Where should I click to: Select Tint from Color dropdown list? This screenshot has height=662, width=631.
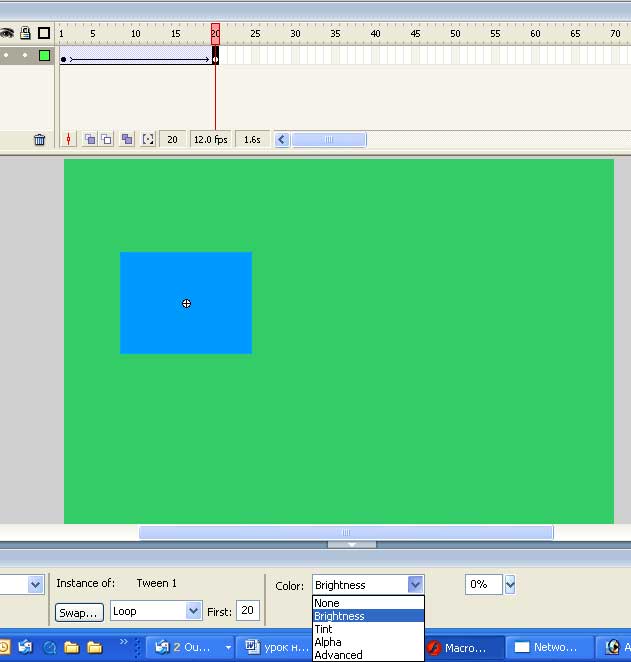pos(323,629)
